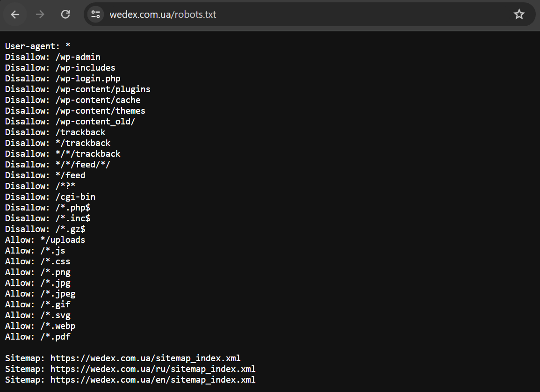
Task: Click 'Allow: /*.pdf' line
Action: click(x=37, y=337)
